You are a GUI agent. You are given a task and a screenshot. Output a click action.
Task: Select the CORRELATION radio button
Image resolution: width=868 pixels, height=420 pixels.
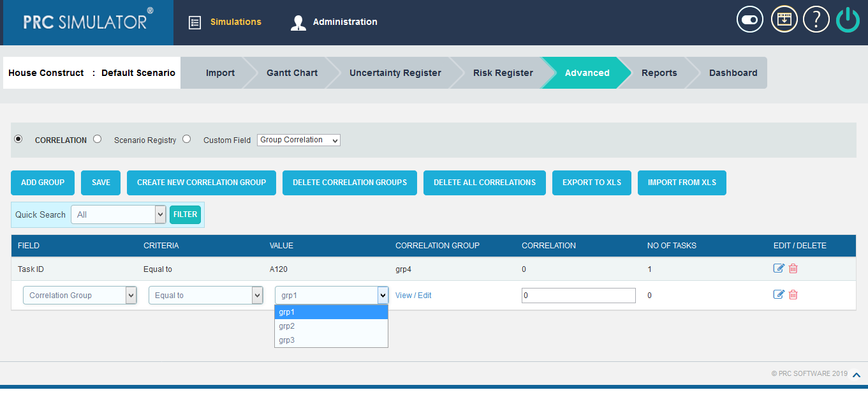tap(18, 139)
